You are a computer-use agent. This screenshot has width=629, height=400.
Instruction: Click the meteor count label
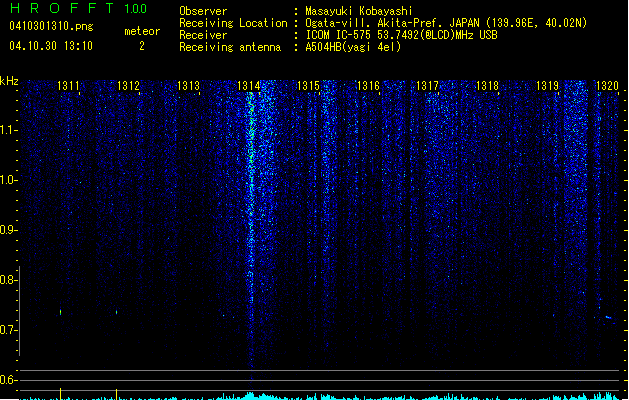coord(142,31)
